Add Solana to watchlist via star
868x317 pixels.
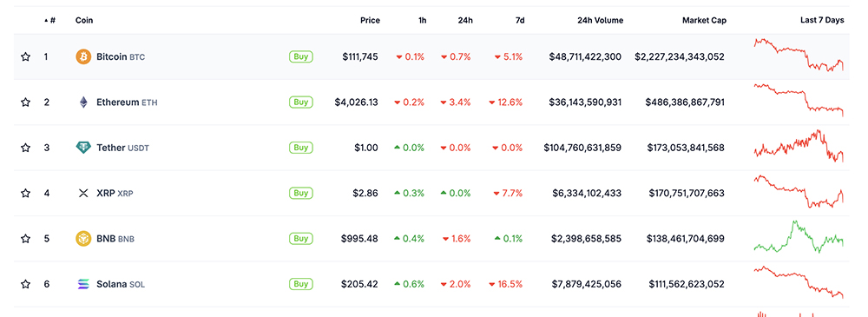tap(25, 284)
